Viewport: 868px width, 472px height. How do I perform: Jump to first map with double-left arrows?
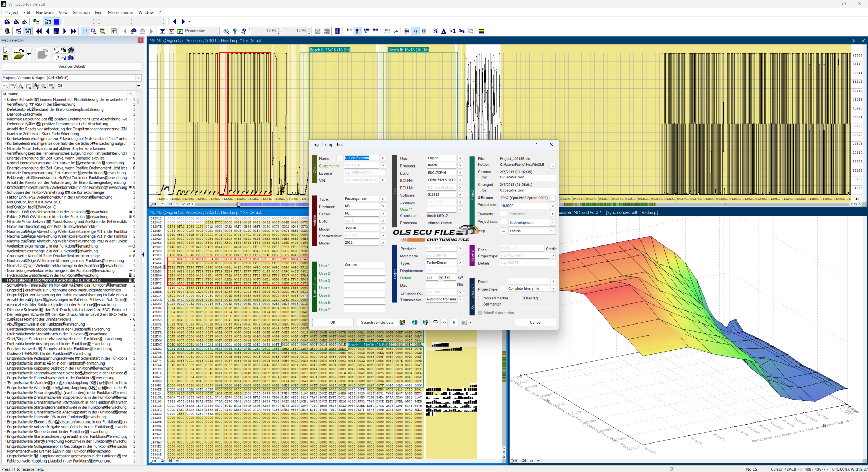[x=39, y=31]
